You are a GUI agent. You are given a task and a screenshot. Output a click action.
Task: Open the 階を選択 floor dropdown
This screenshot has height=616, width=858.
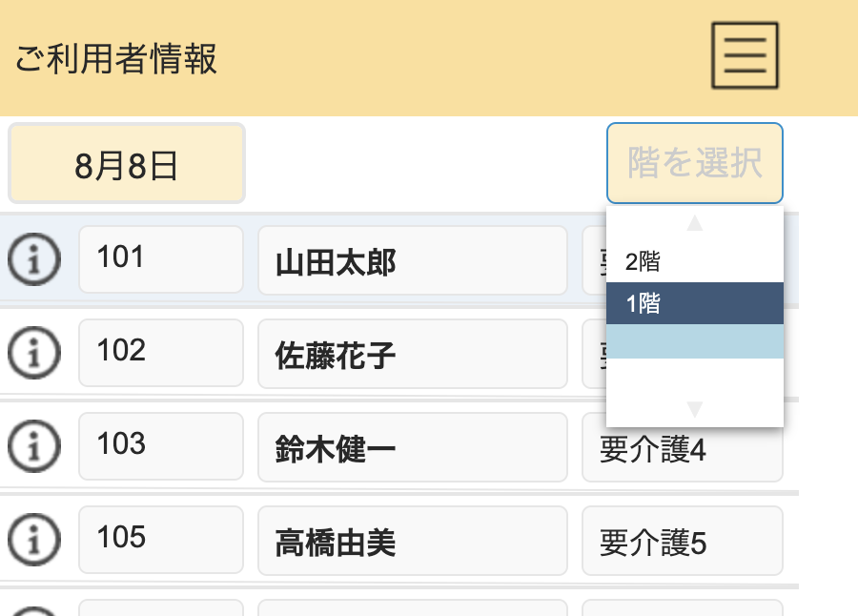click(694, 163)
